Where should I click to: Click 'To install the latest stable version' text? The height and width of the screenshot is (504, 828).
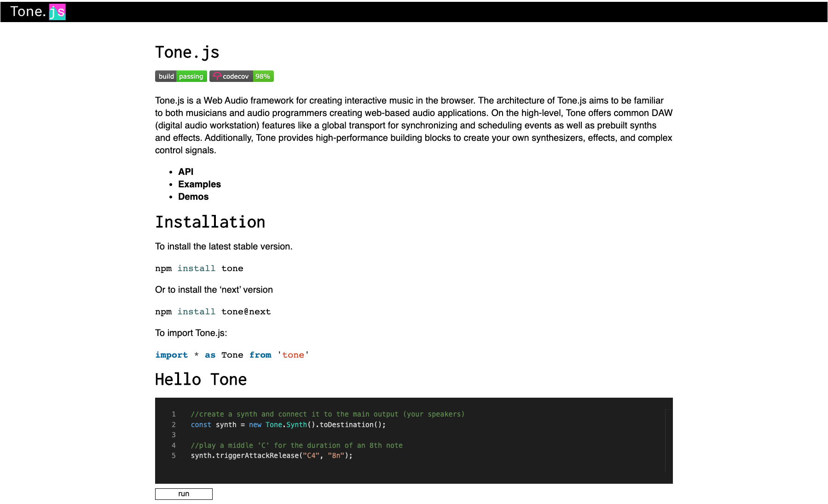[x=224, y=246]
